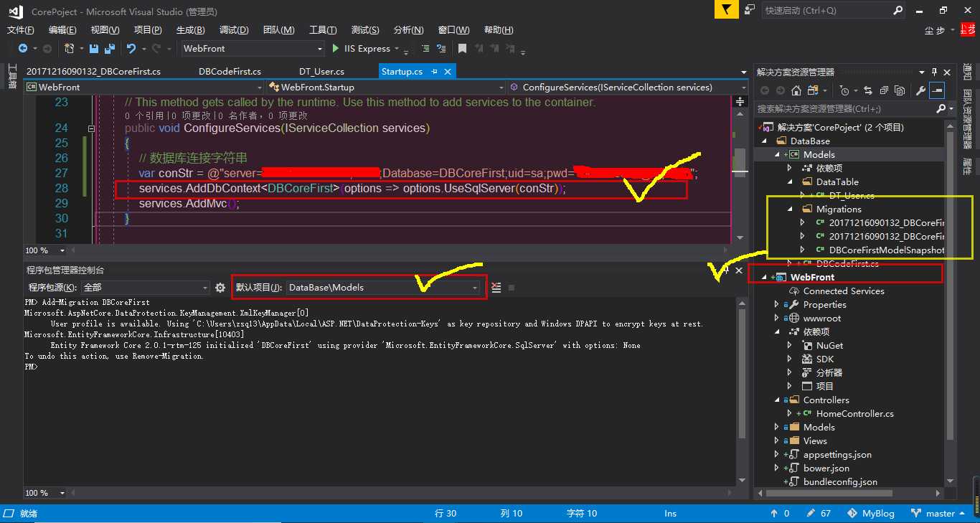Click the split editor window handle icon
This screenshot has width=980, height=523.
[x=740, y=101]
